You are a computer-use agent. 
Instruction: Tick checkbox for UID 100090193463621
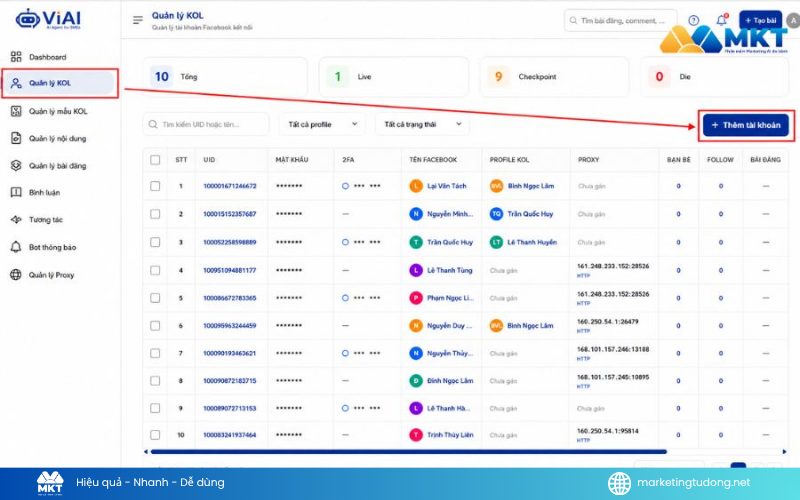tap(155, 353)
